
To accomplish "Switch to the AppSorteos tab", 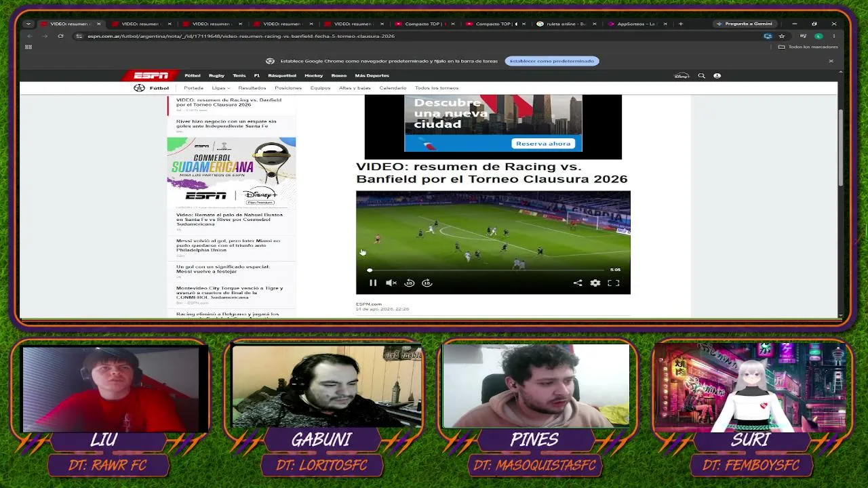I will (636, 24).
